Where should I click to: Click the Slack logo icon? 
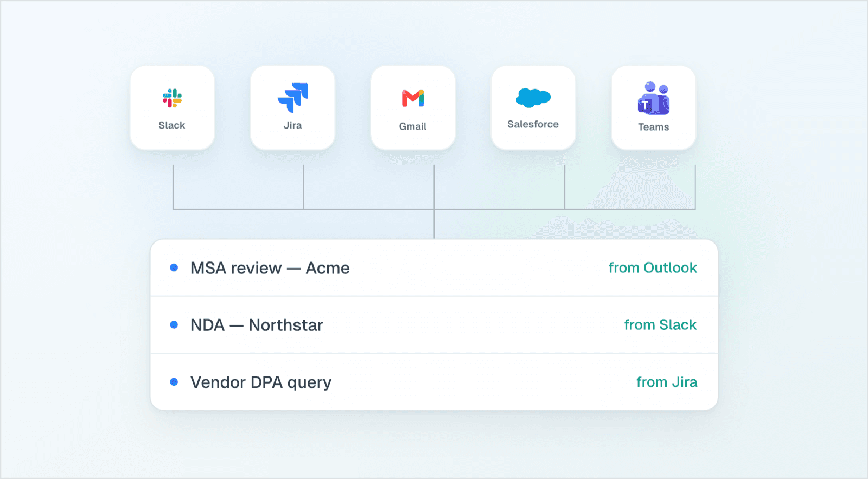[x=172, y=98]
